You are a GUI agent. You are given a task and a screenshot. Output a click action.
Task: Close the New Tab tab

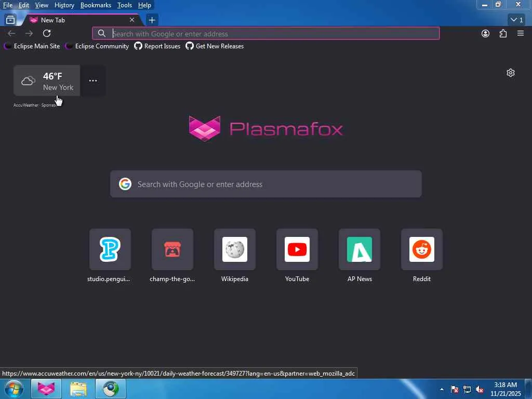(x=132, y=20)
